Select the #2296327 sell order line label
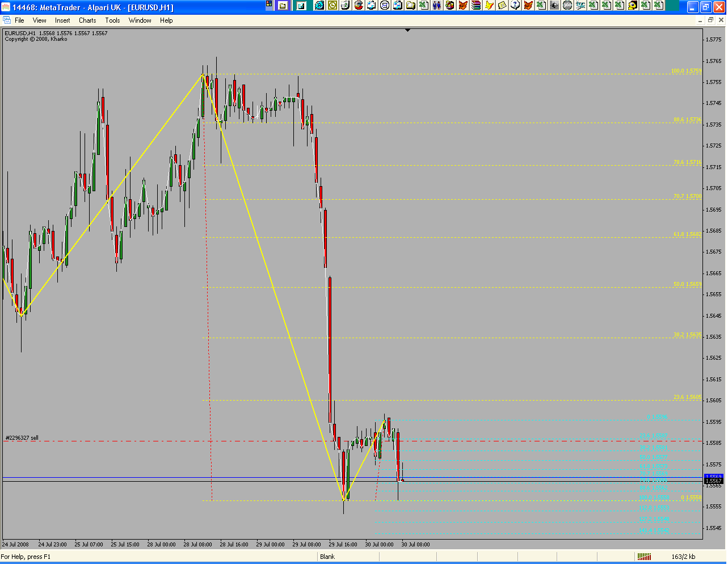The height and width of the screenshot is (564, 728). [22, 438]
